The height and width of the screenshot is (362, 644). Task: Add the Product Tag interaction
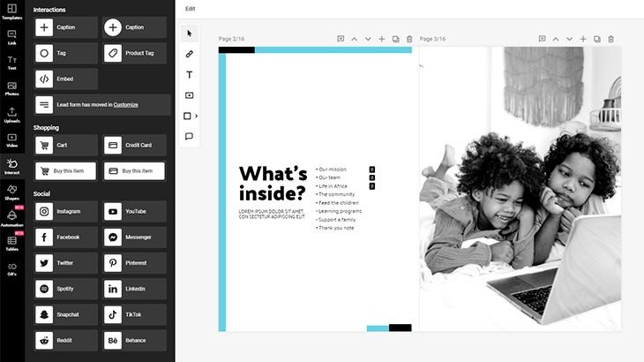pos(135,53)
